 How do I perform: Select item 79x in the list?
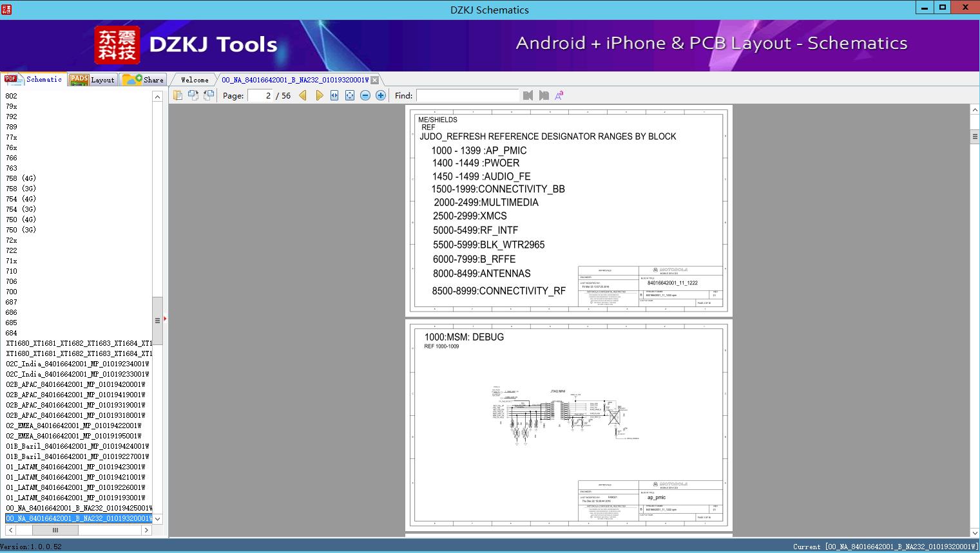tap(12, 106)
